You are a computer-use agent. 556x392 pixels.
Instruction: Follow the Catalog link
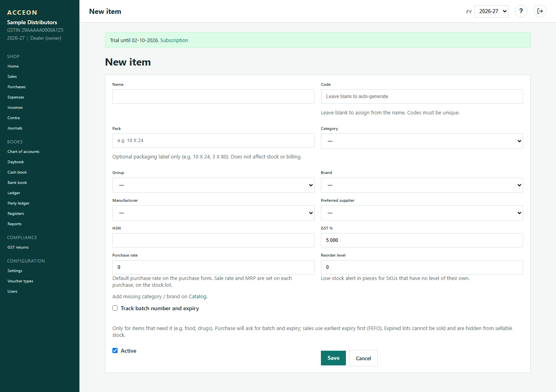(197, 297)
